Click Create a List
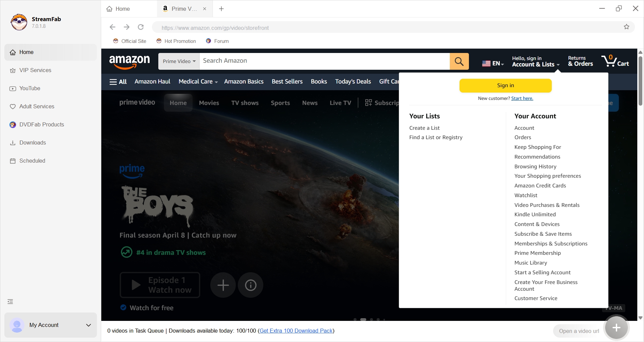The image size is (644, 342). 424,128
